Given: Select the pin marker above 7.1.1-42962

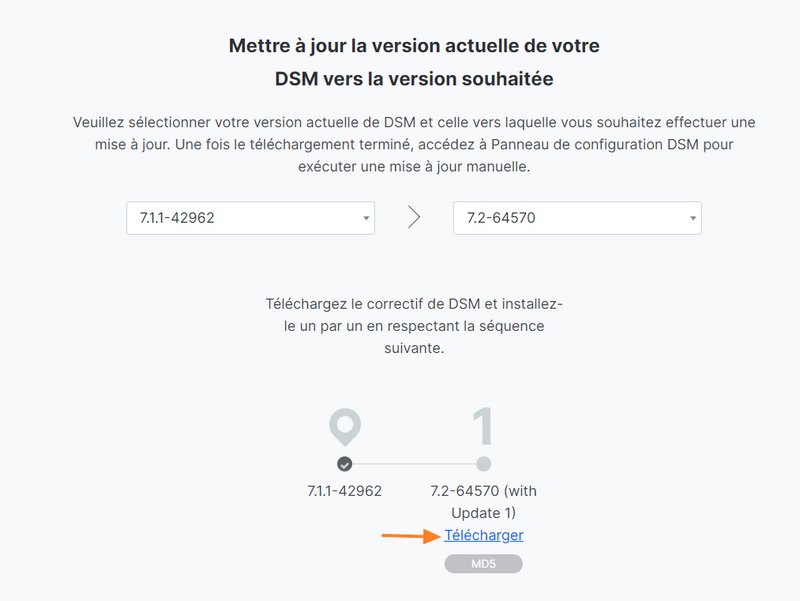Looking at the screenshot, I should (345, 428).
